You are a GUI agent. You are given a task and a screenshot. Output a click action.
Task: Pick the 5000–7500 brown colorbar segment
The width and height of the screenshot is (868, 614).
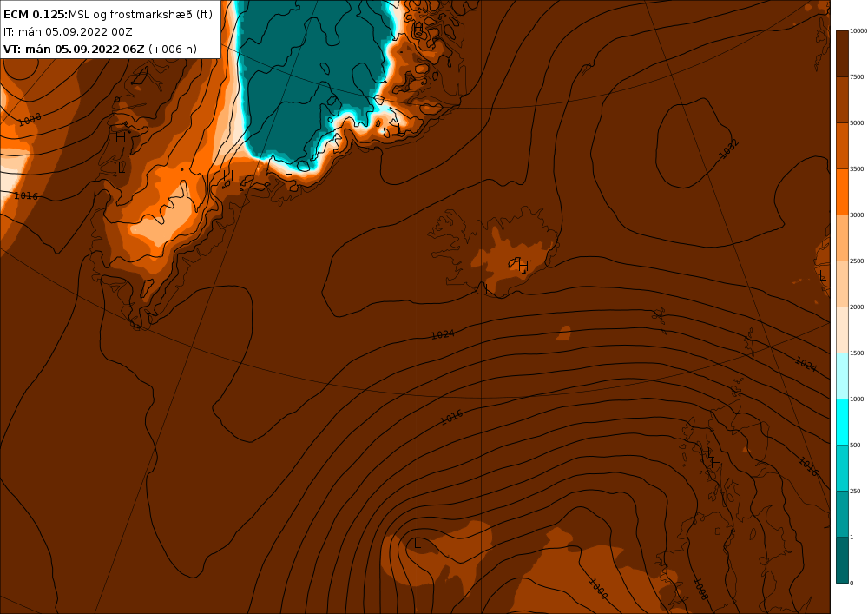[x=842, y=100]
